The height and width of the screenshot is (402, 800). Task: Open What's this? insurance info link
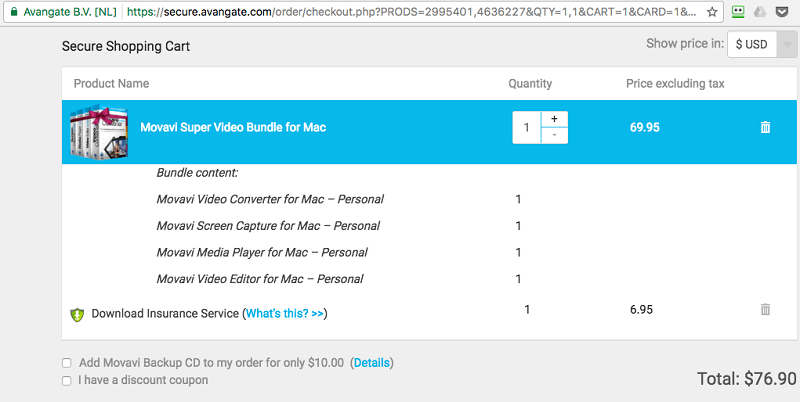point(285,313)
